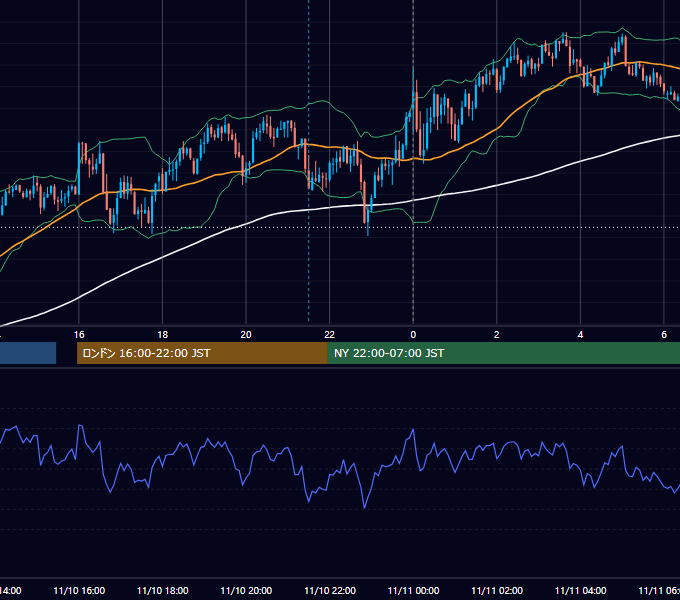Click the 11/10 18:00 date label
Image resolution: width=680 pixels, height=600 pixels.
163,590
